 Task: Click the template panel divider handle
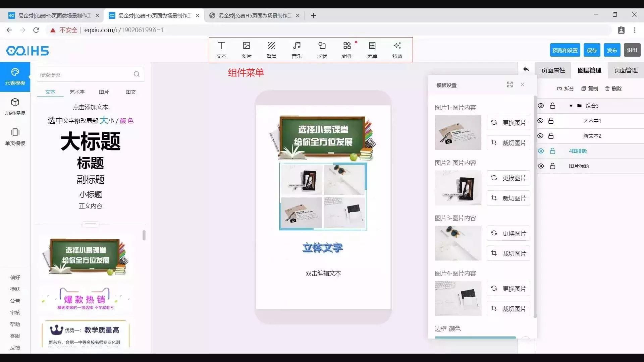tap(91, 224)
